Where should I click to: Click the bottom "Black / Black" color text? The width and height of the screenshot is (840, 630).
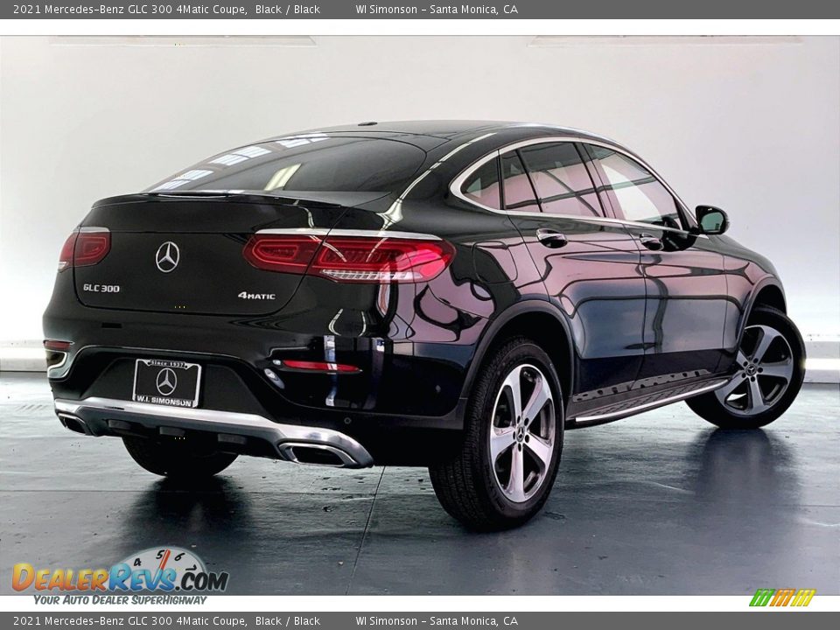point(288,621)
